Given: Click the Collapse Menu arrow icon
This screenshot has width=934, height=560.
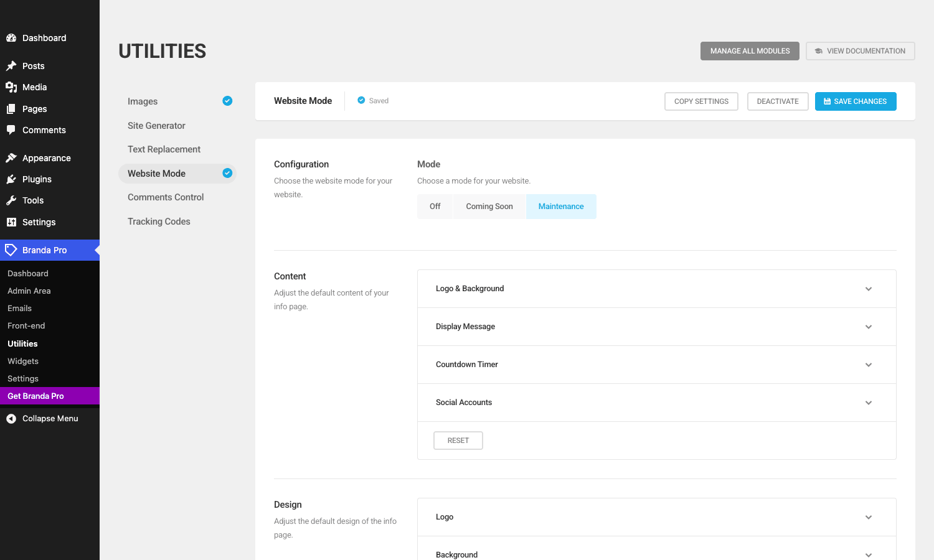Looking at the screenshot, I should 11,419.
